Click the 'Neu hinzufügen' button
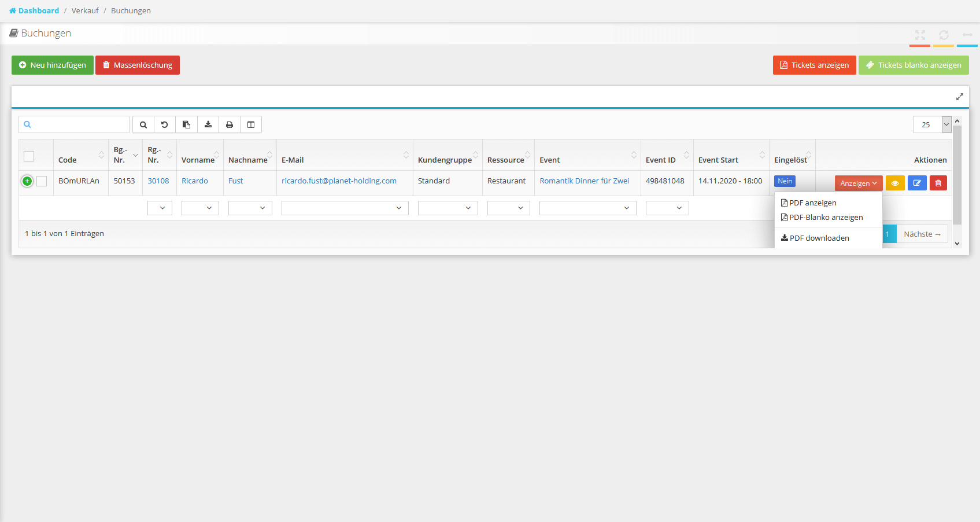The height and width of the screenshot is (522, 980). tap(53, 65)
